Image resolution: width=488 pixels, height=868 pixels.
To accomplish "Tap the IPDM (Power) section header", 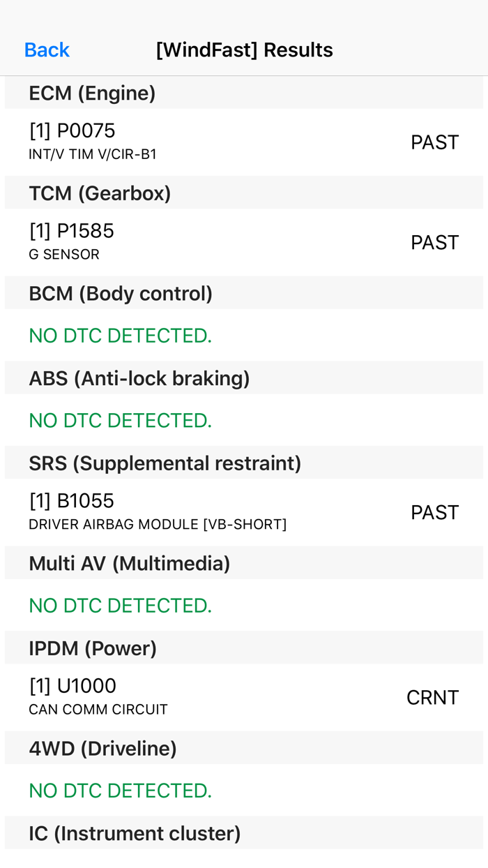I will click(x=93, y=648).
